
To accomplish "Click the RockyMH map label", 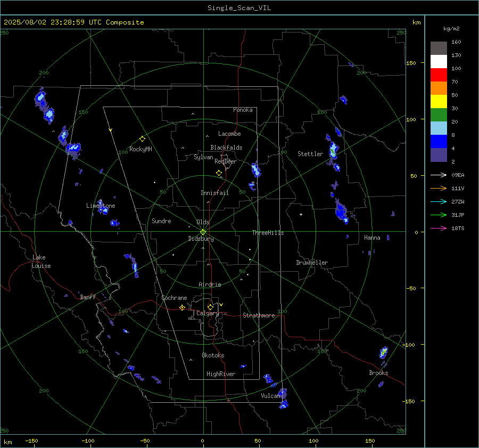I will [x=141, y=149].
